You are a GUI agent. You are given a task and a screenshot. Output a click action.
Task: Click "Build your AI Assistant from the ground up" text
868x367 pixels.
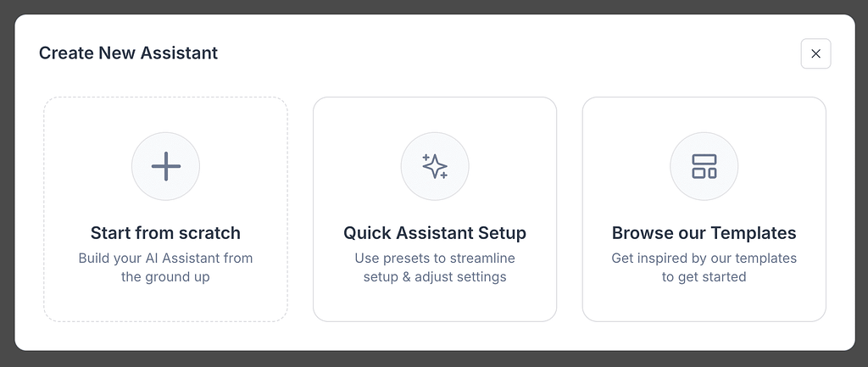pos(165,267)
